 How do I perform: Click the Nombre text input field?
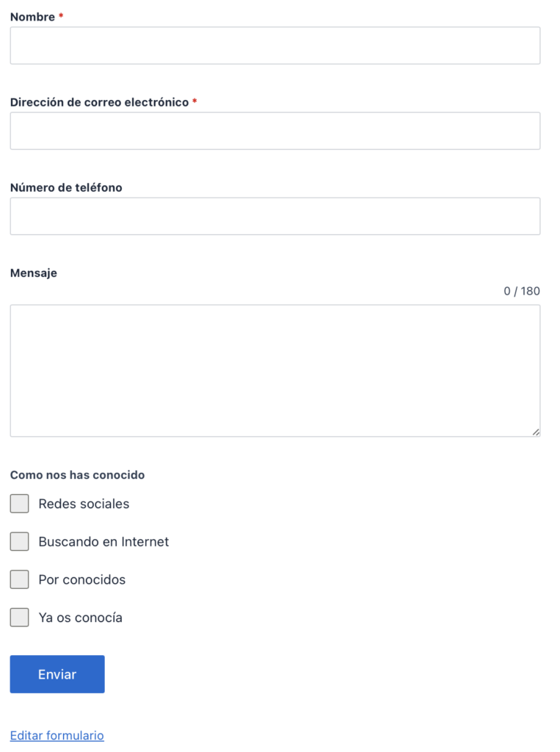275,46
